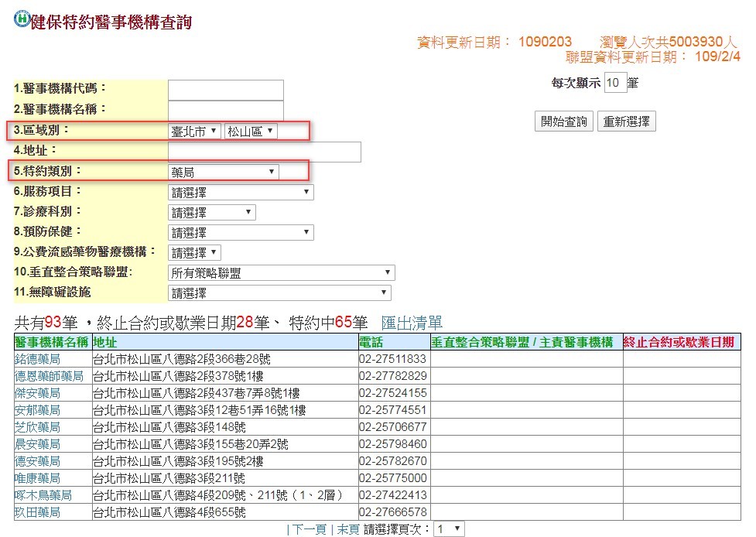Open the 啄木鳥藥局 pharmacy link

tap(43, 495)
